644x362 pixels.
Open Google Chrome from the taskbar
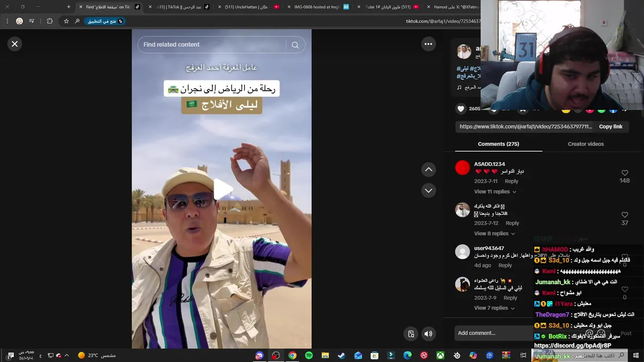292,355
